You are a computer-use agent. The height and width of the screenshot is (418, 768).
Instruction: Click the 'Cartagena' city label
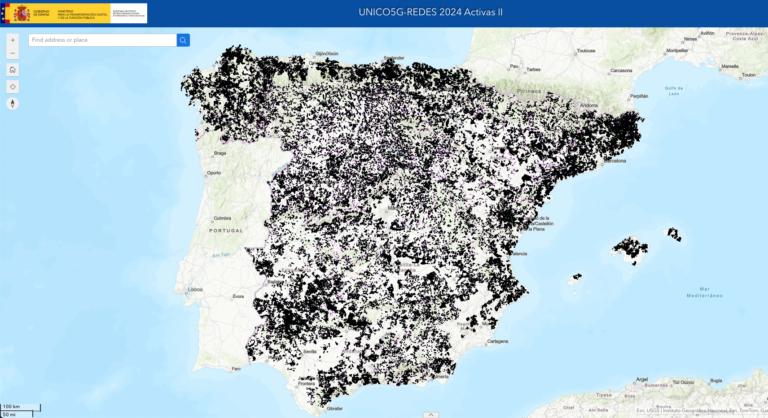(x=498, y=341)
